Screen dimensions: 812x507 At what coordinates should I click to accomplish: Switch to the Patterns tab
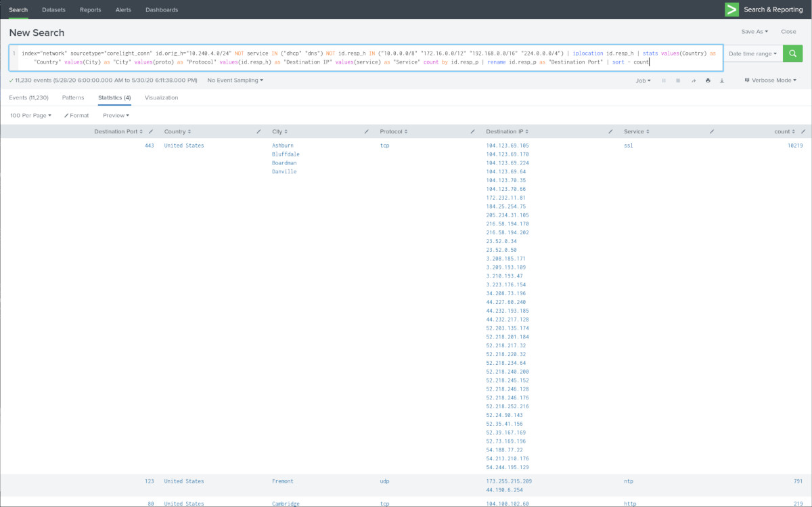(x=73, y=97)
